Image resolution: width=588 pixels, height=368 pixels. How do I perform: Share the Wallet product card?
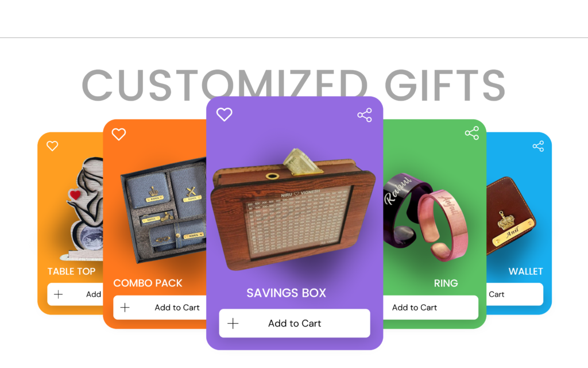coord(538,146)
